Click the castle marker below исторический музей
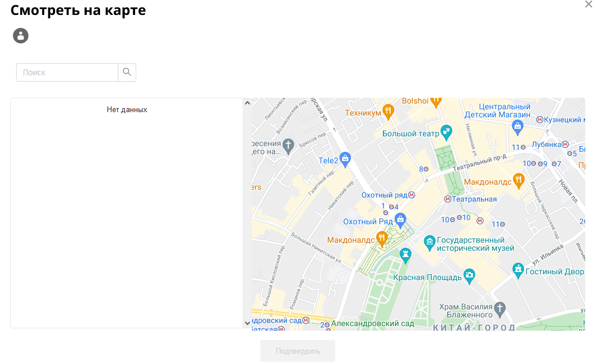 click(405, 256)
